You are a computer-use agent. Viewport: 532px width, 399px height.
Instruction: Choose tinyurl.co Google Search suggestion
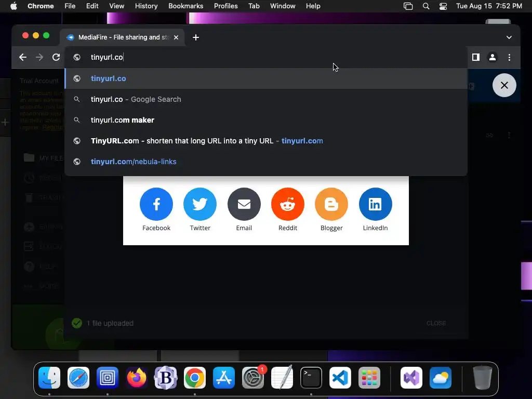(266, 99)
